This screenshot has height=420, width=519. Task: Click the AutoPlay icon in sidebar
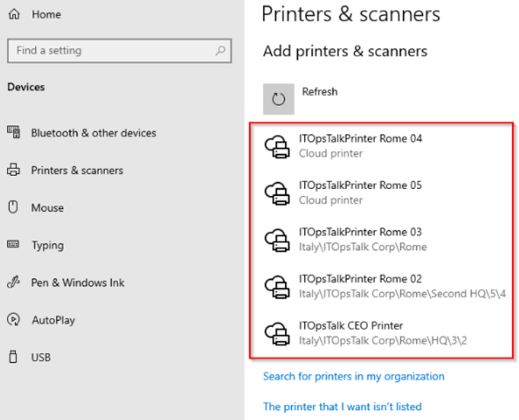pyautogui.click(x=13, y=319)
